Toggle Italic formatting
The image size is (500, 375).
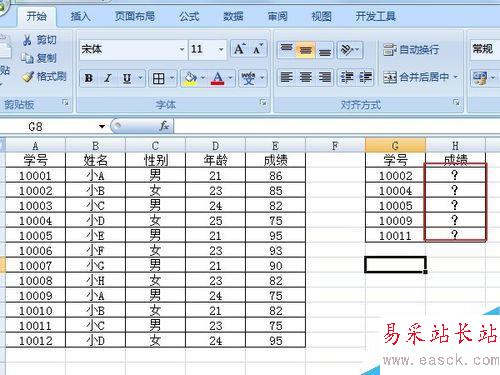[107, 78]
